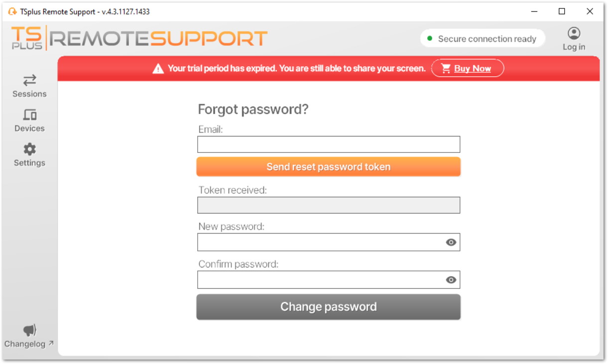
Task: Reveal the Confirm password field contents
Action: pyautogui.click(x=451, y=280)
